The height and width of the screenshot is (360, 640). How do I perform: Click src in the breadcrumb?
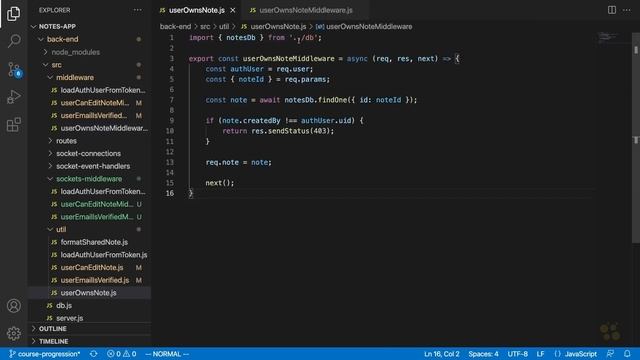tap(205, 27)
